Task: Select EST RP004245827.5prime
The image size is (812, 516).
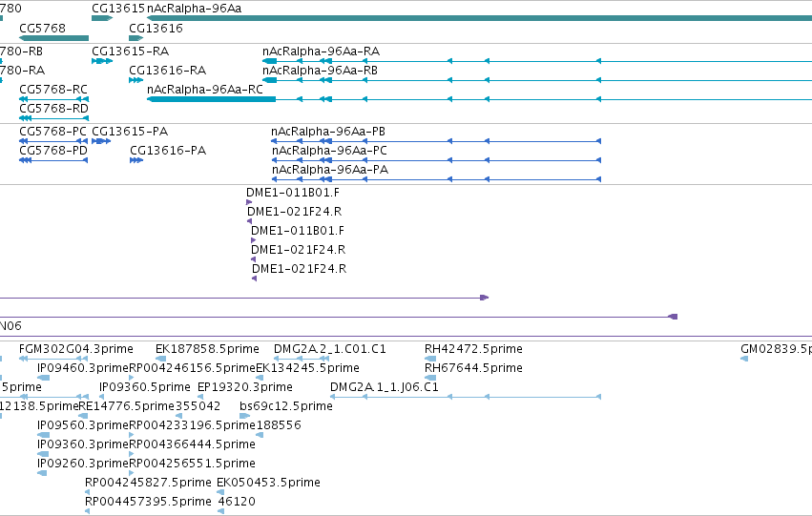Action: pos(148,483)
